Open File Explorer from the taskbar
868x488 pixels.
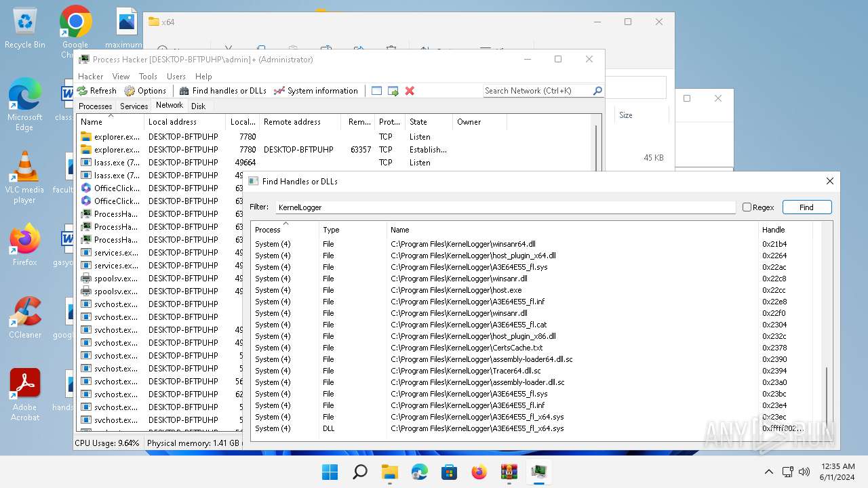click(x=390, y=472)
